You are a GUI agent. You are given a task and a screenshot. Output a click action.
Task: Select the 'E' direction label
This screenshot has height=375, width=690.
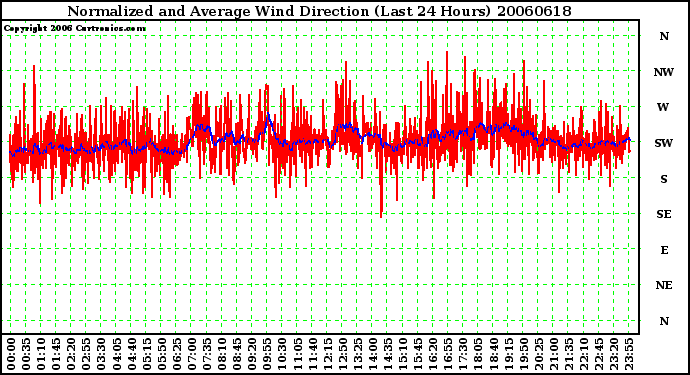click(x=664, y=250)
